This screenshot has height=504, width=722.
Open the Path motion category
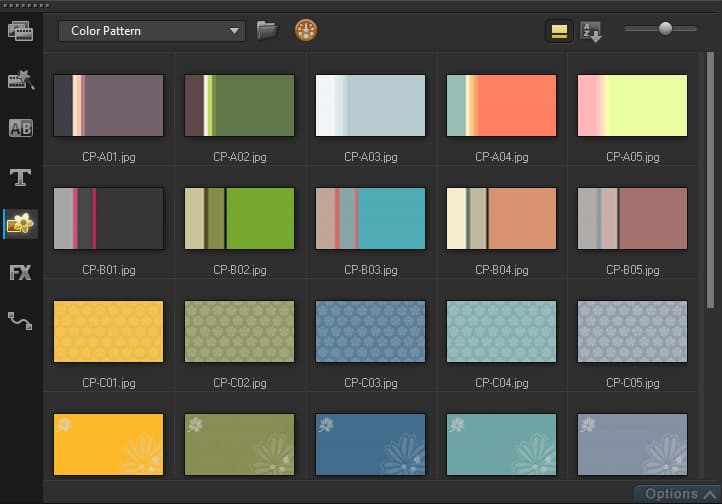coord(21,320)
